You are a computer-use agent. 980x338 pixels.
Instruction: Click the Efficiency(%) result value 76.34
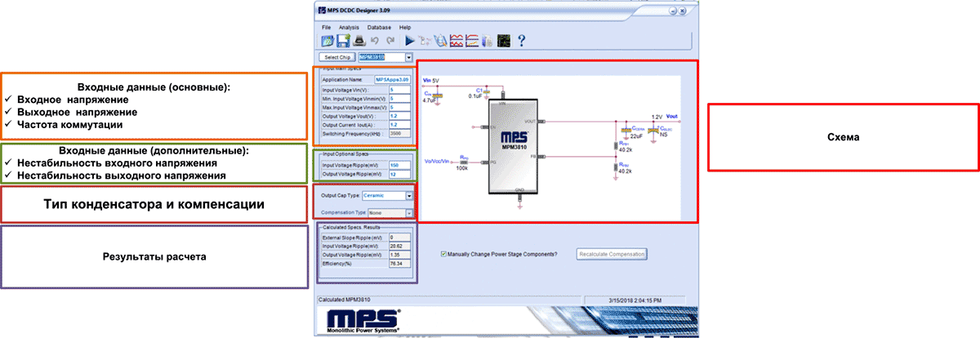(x=399, y=264)
